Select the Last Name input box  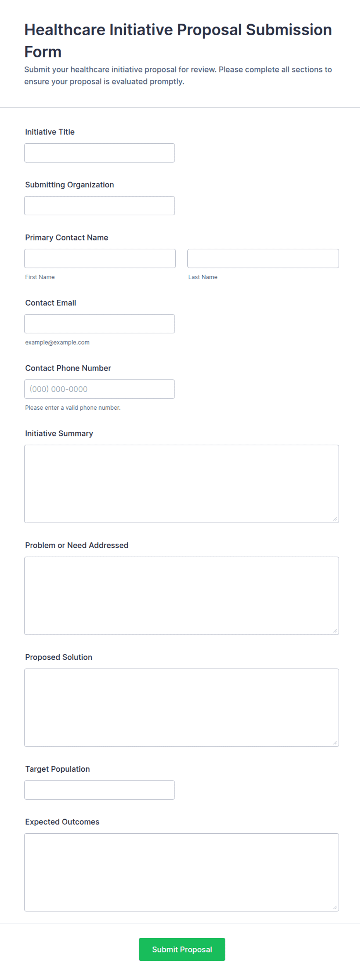click(263, 259)
